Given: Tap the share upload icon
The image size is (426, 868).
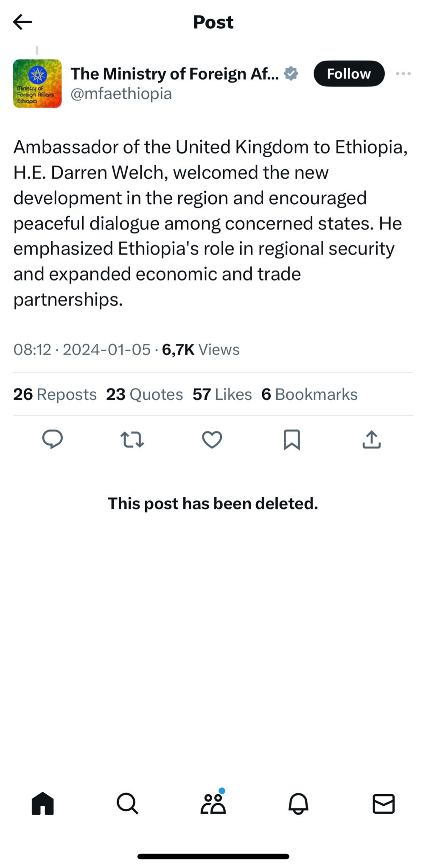Looking at the screenshot, I should click(x=372, y=440).
